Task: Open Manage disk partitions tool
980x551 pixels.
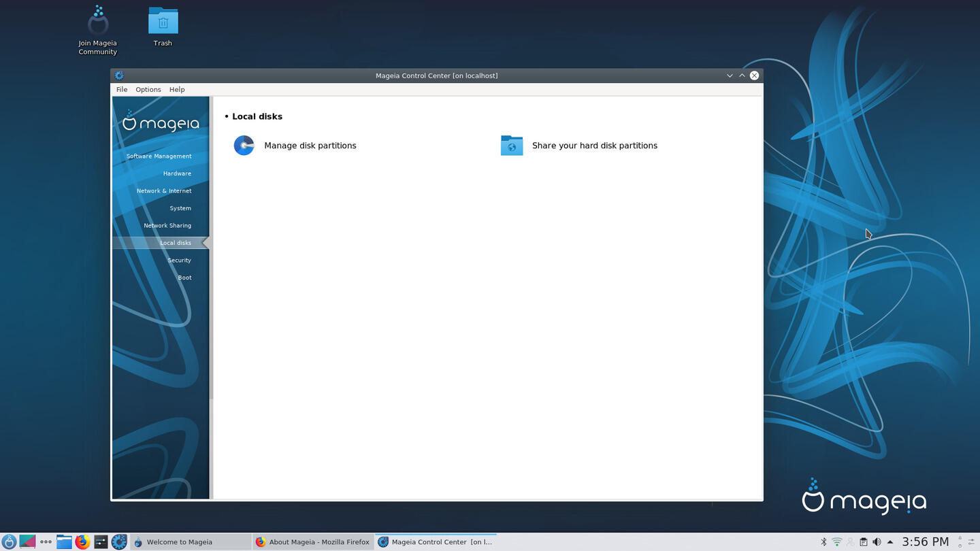Action: (x=244, y=146)
